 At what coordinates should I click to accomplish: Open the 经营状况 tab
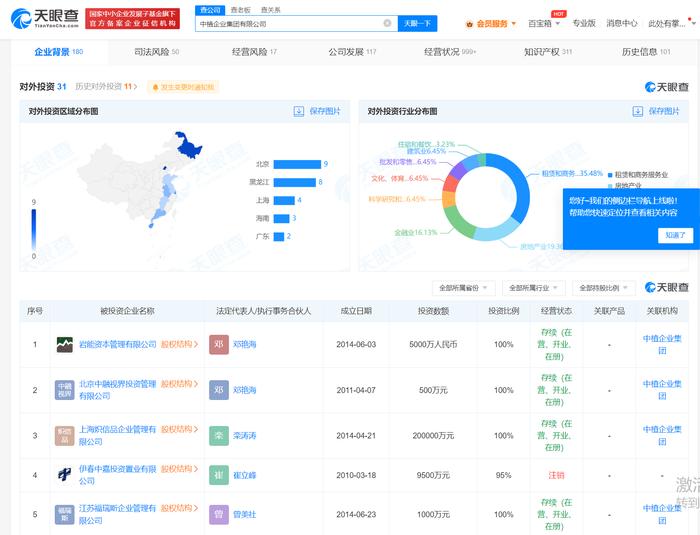(x=450, y=52)
